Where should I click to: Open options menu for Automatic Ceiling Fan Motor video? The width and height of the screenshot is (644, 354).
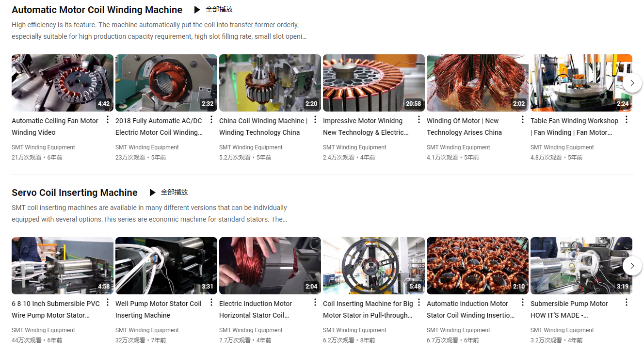(x=108, y=120)
